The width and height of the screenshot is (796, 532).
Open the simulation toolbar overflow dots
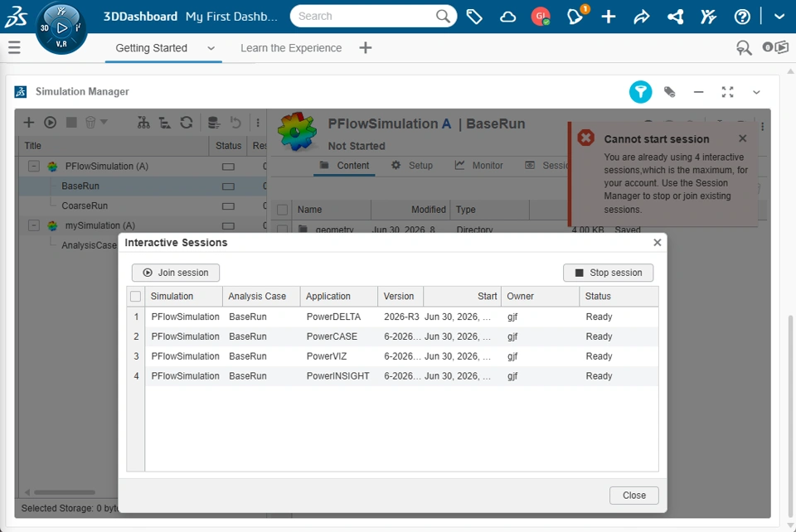click(258, 122)
